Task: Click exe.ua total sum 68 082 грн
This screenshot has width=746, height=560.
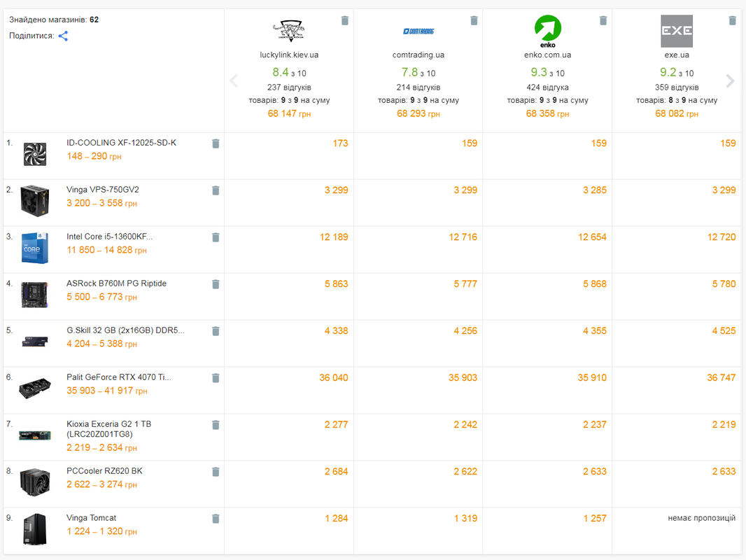Action: point(677,113)
